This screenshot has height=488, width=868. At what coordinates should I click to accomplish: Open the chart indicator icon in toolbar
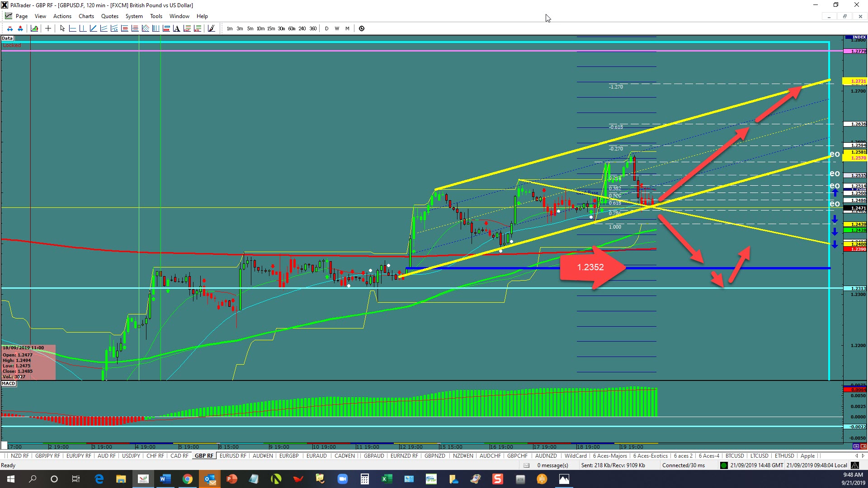[x=34, y=28]
